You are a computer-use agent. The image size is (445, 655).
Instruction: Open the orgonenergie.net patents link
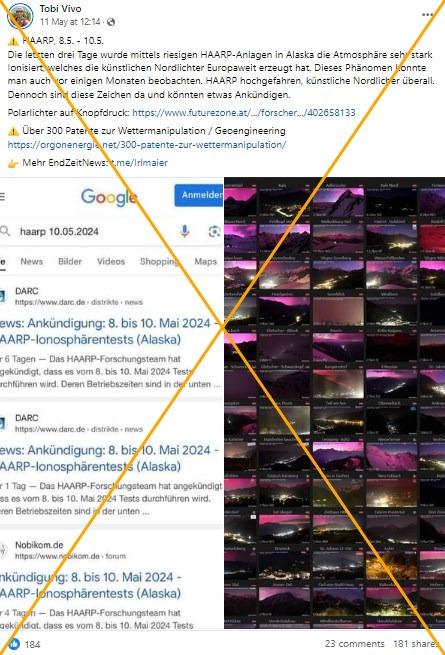[x=147, y=145]
